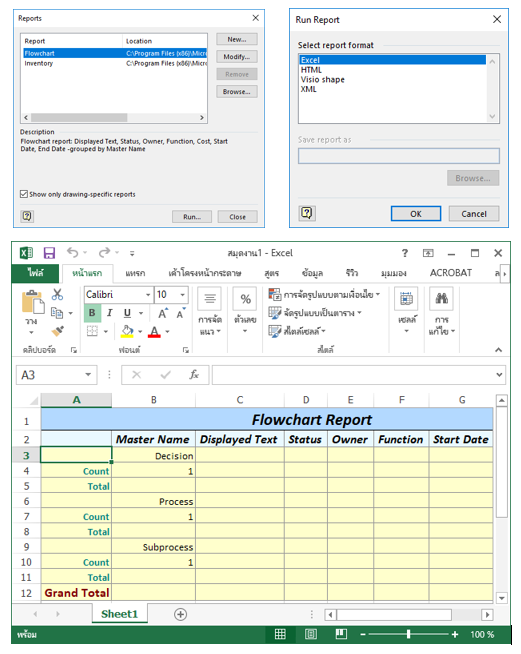521x654 pixels.
Task: Click the Grand Total cell
Action: [77, 593]
